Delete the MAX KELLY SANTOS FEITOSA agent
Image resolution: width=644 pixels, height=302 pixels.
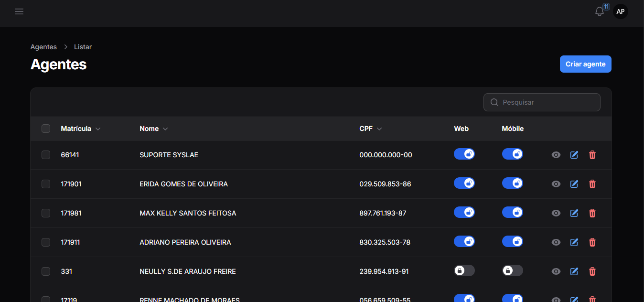tap(592, 213)
